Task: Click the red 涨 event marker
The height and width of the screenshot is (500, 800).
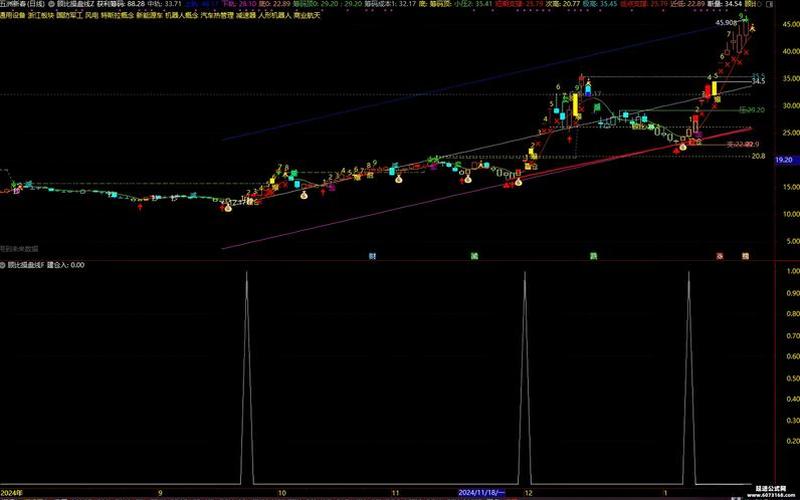Action: pyautogui.click(x=720, y=256)
